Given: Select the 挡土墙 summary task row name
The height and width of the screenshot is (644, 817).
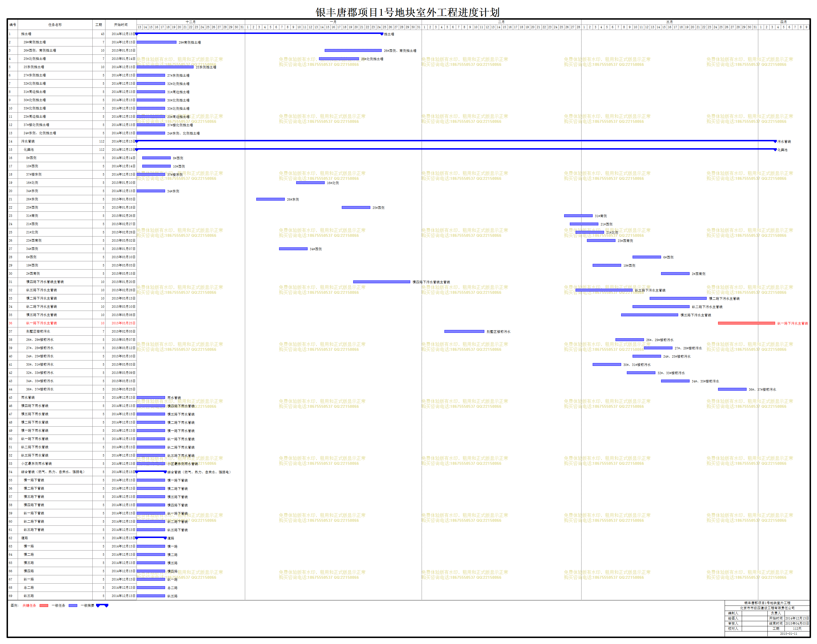Looking at the screenshot, I should 27,34.
